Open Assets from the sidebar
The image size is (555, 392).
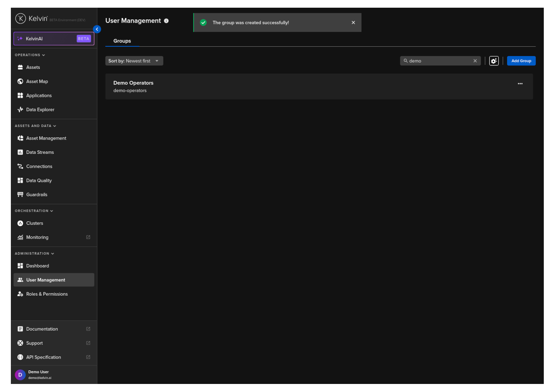click(x=54, y=67)
